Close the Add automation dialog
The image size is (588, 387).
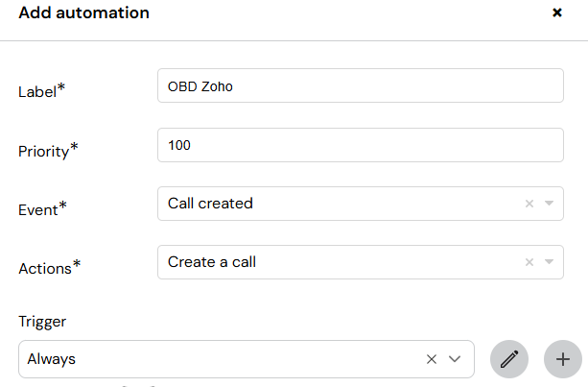pyautogui.click(x=557, y=12)
